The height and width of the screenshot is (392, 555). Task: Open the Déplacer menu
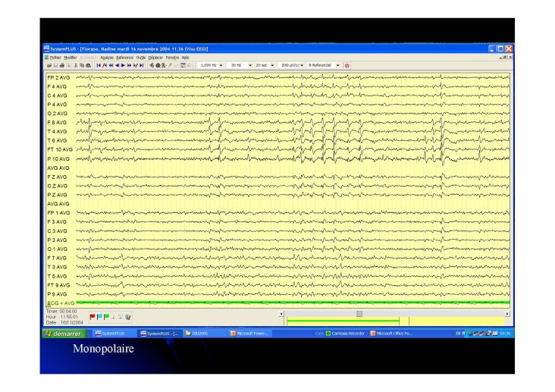coord(155,58)
